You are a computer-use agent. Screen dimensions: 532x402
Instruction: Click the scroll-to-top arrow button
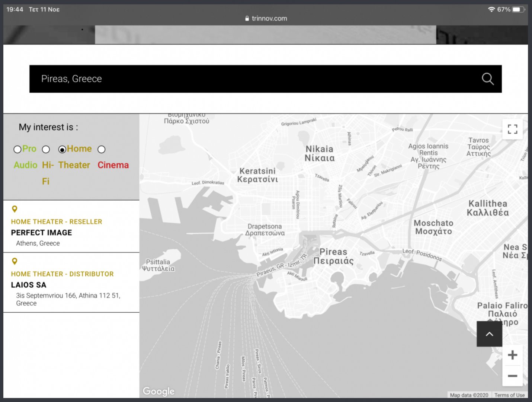(490, 334)
